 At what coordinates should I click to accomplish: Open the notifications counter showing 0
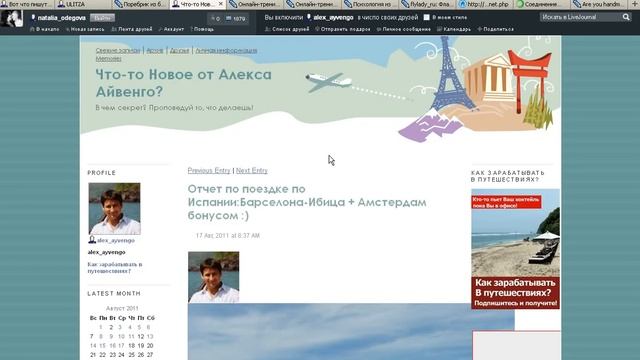[215, 18]
